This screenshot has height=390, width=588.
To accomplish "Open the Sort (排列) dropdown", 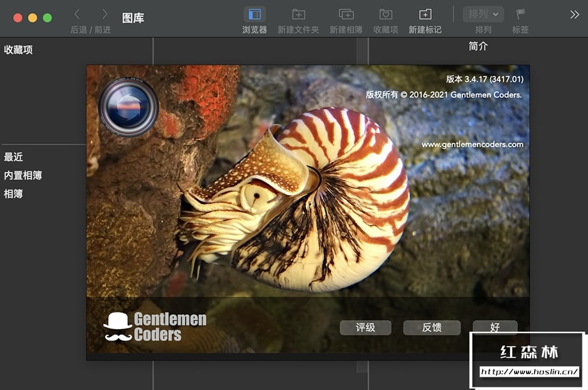I will (483, 14).
